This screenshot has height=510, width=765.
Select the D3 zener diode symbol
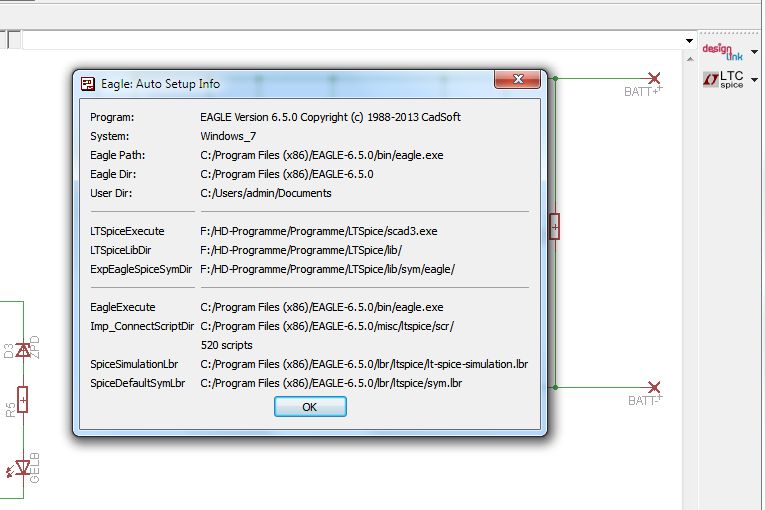click(23, 350)
